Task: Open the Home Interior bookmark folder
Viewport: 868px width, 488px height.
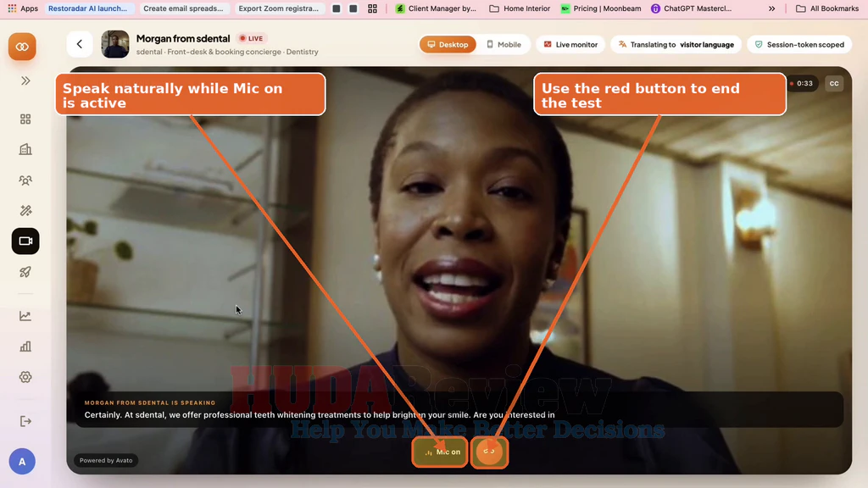Action: point(520,8)
